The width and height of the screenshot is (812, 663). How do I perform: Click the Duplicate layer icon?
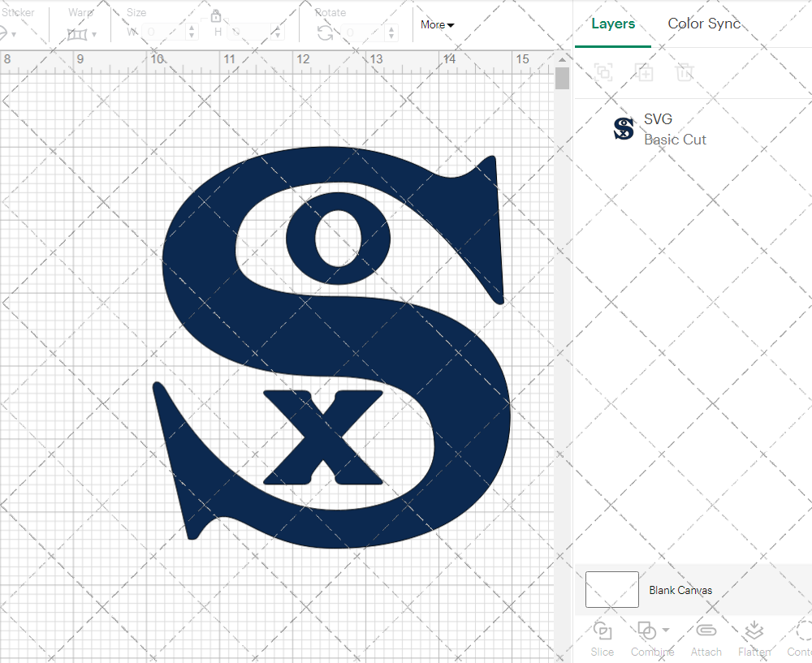(x=645, y=72)
